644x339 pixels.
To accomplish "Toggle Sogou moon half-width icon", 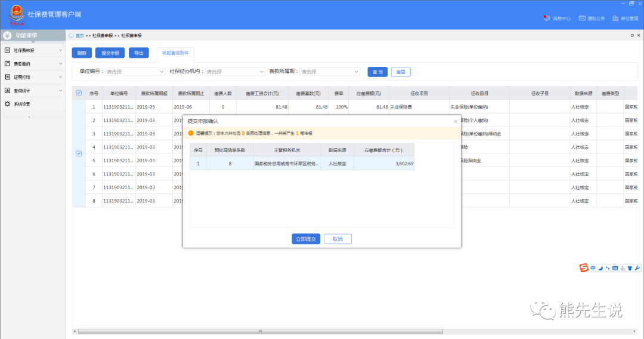I will tap(600, 268).
